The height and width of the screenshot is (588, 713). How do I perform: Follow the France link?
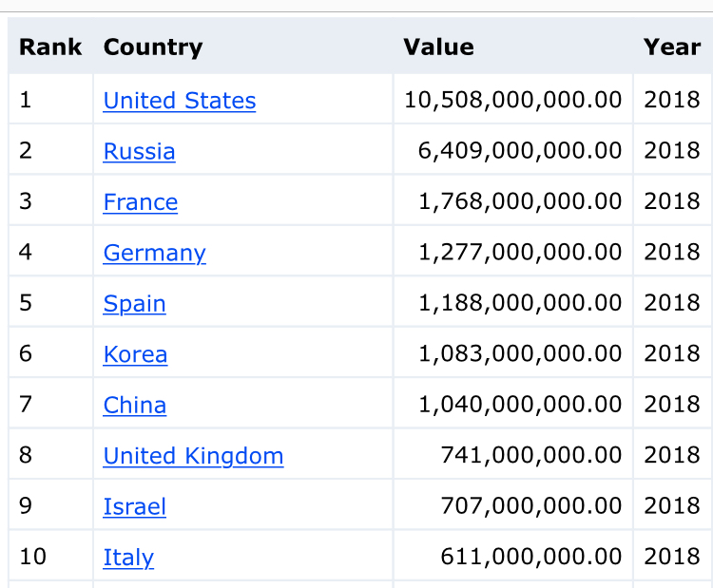tap(141, 202)
